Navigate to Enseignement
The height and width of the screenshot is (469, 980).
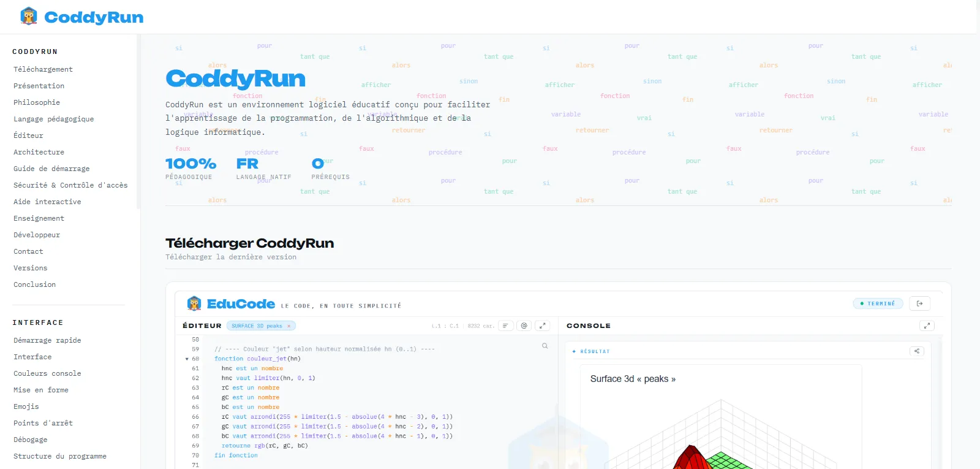[x=39, y=218]
